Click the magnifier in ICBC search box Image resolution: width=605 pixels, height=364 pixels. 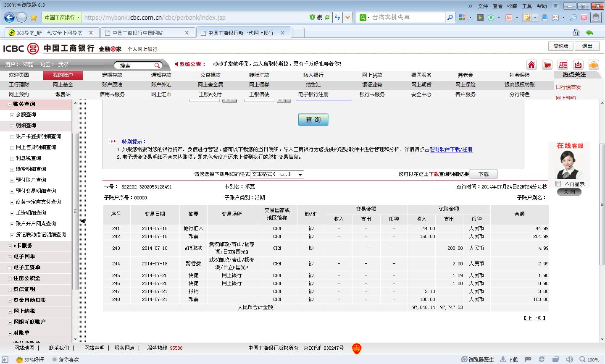pyautogui.click(x=157, y=65)
